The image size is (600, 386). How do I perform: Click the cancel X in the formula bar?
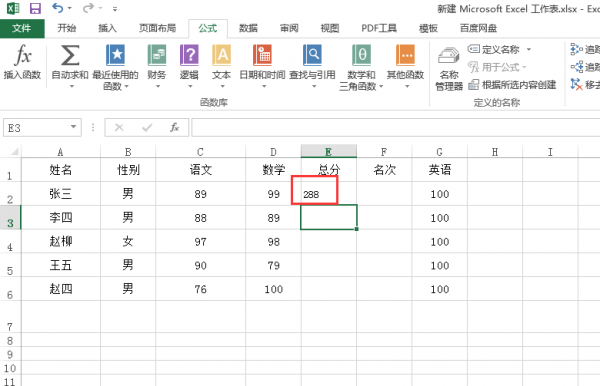tap(119, 127)
